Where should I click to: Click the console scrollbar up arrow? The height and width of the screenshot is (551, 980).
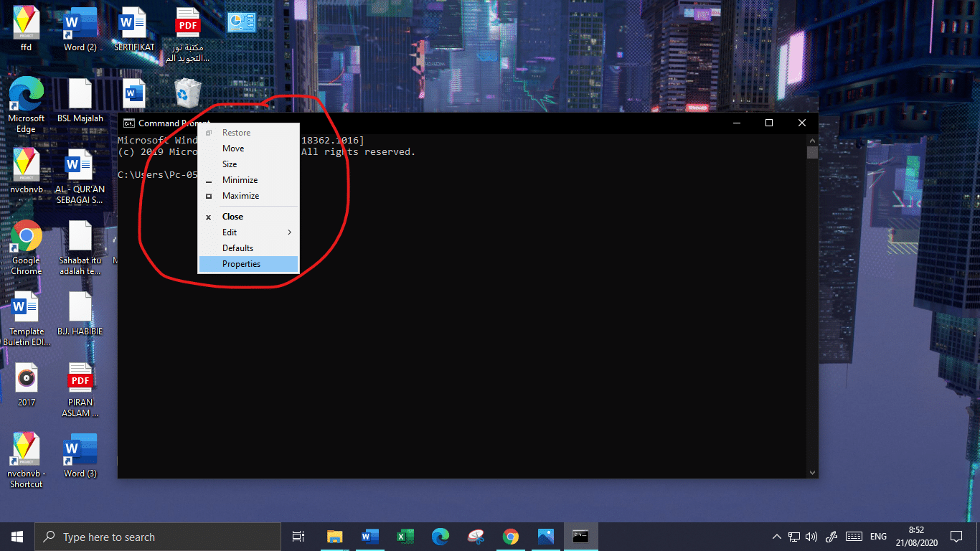coord(812,140)
